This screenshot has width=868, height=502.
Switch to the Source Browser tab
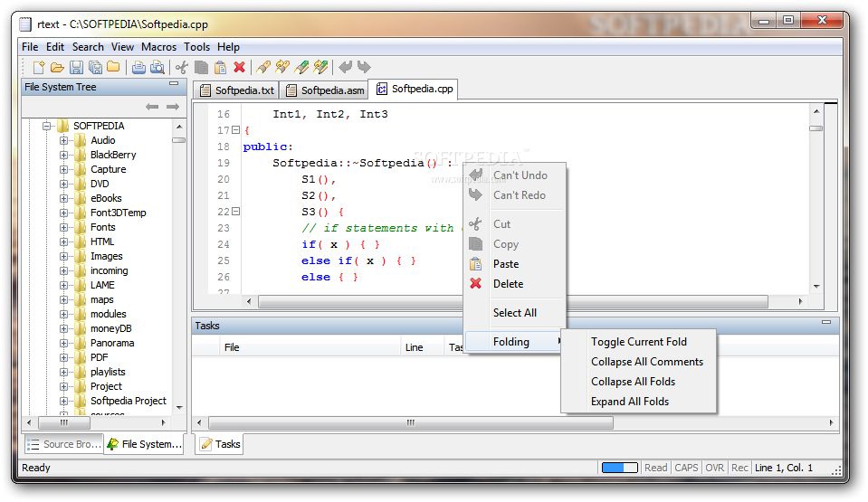click(64, 444)
